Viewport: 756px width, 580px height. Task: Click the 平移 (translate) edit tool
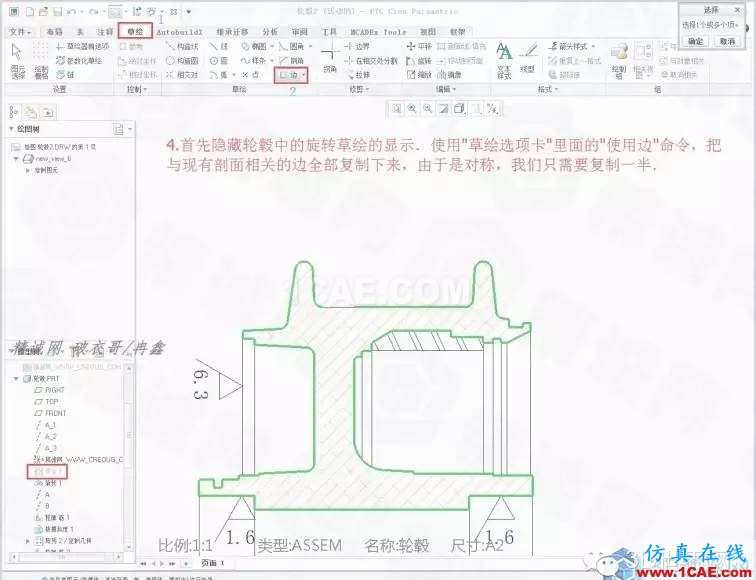pos(419,46)
